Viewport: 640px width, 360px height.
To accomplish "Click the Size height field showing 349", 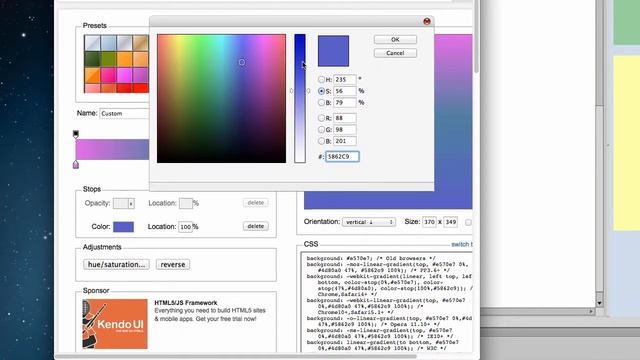I will click(x=451, y=222).
